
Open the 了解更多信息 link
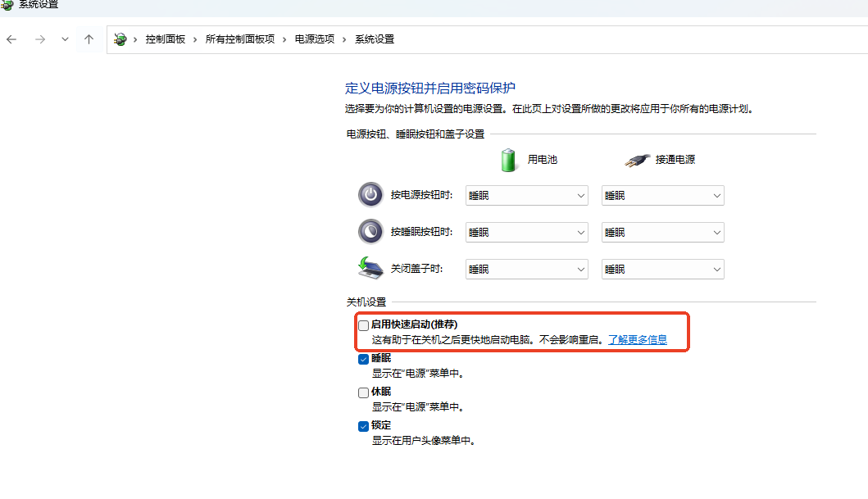pos(637,339)
